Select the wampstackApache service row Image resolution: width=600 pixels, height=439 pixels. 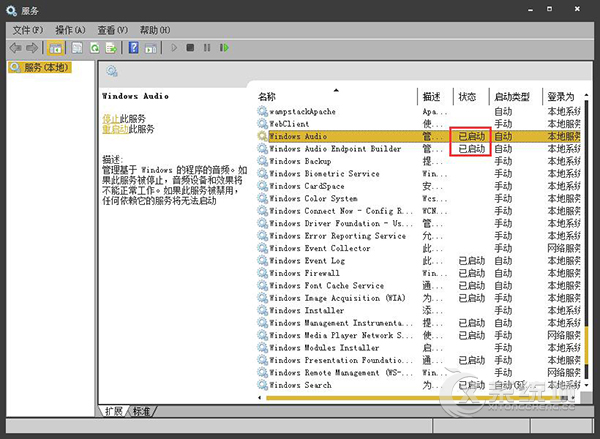419,111
